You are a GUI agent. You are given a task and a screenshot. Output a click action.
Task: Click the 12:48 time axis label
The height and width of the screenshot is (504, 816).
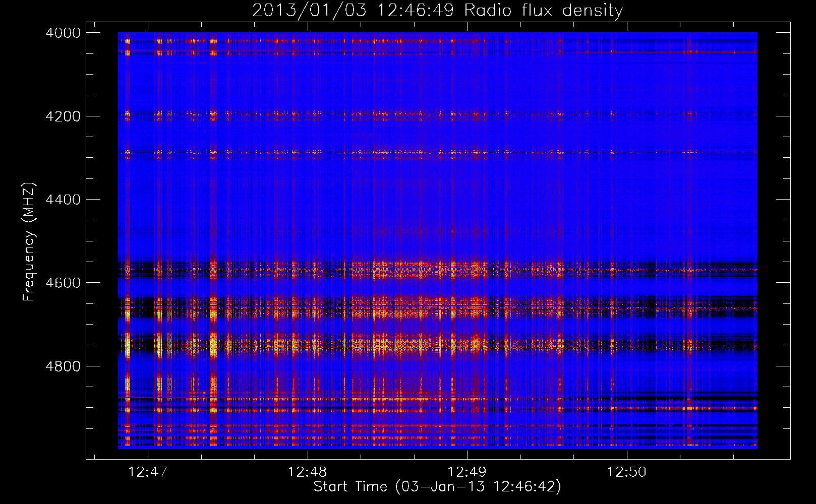point(307,472)
